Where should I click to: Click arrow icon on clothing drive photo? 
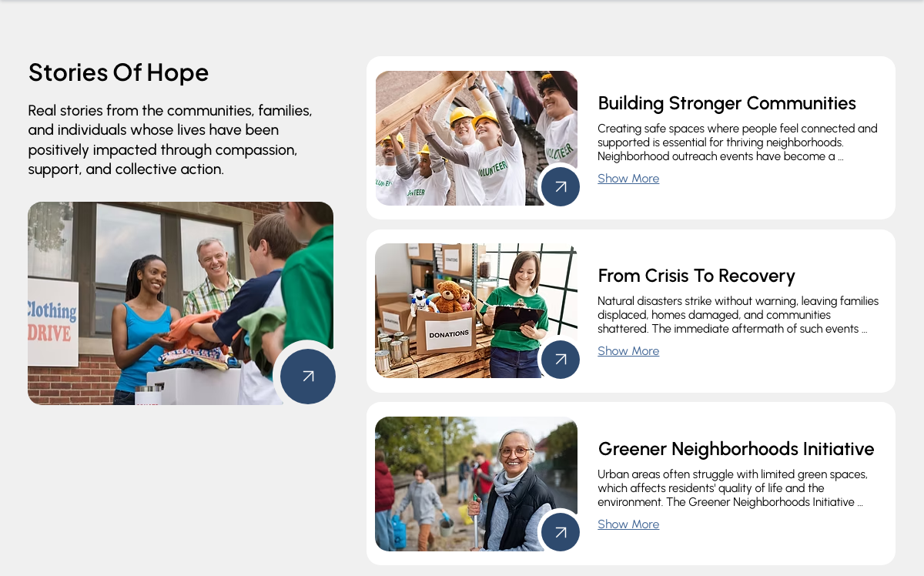click(x=308, y=377)
